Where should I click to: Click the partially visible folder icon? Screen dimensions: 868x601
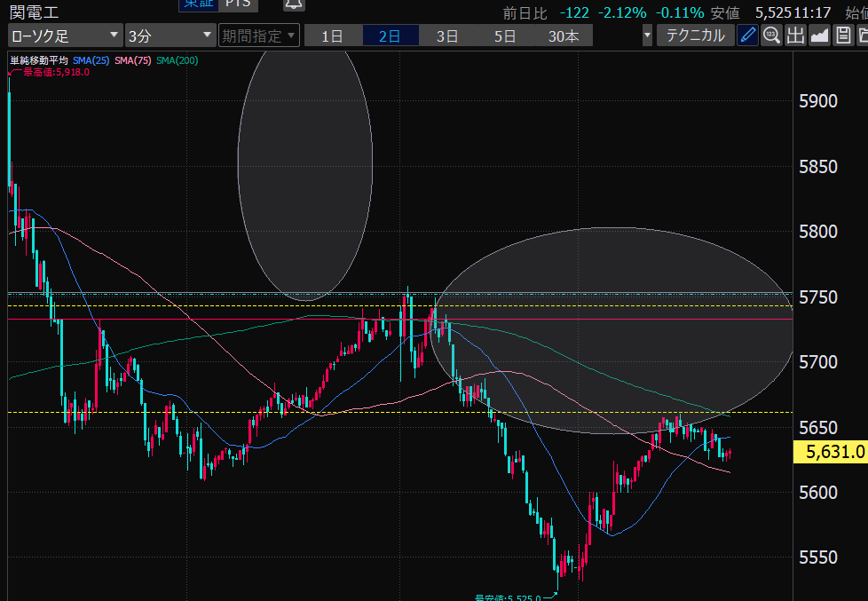coord(862,36)
